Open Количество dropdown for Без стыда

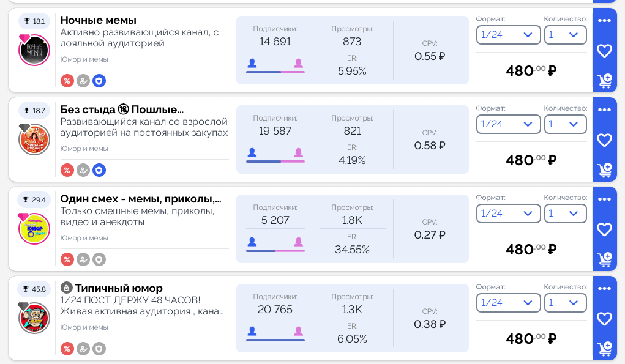click(565, 124)
